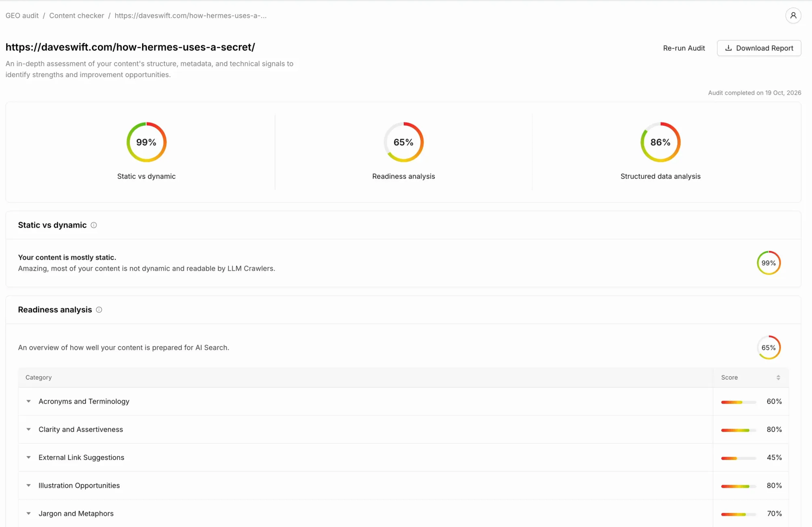The image size is (812, 527).
Task: Expand Acronyms and Terminology row
Action: pos(28,401)
